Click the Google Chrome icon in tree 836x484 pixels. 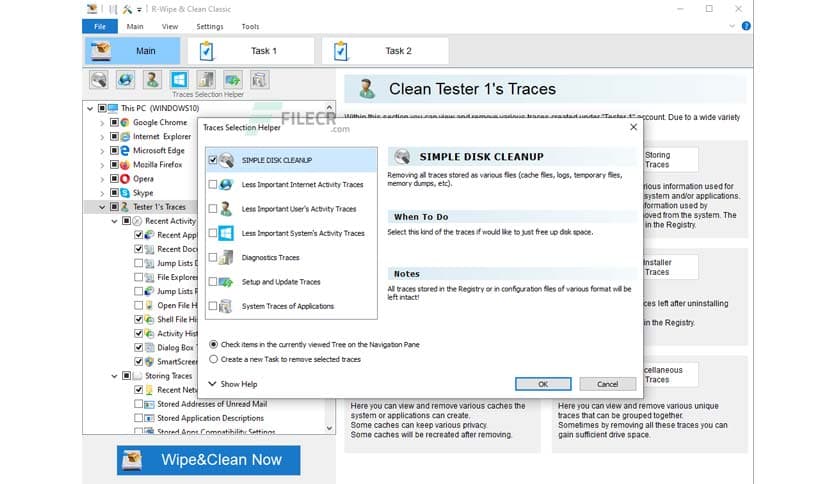[x=124, y=123]
